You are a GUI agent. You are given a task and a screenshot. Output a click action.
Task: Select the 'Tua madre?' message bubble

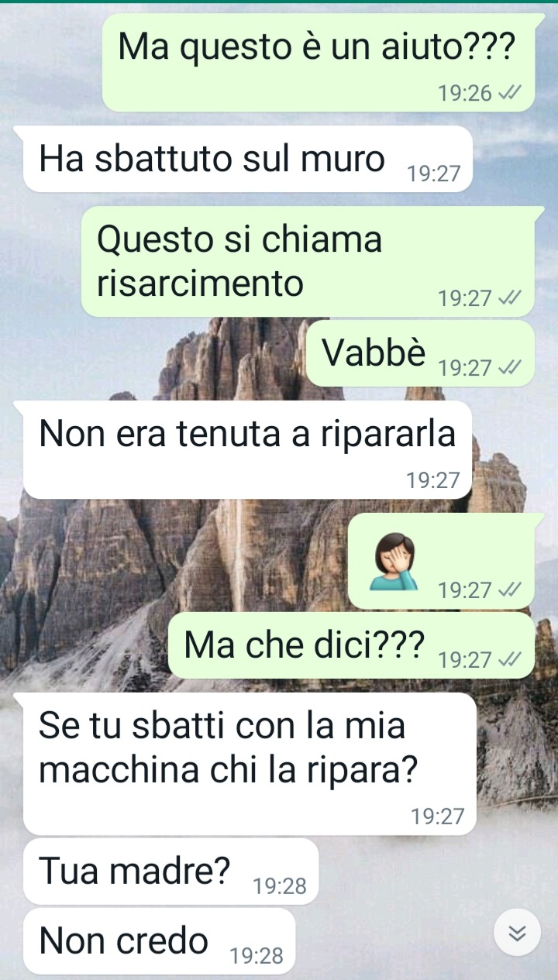[x=171, y=871]
